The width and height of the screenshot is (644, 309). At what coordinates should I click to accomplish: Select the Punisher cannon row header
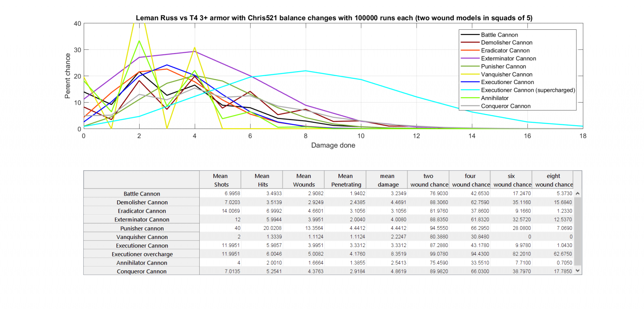click(142, 228)
